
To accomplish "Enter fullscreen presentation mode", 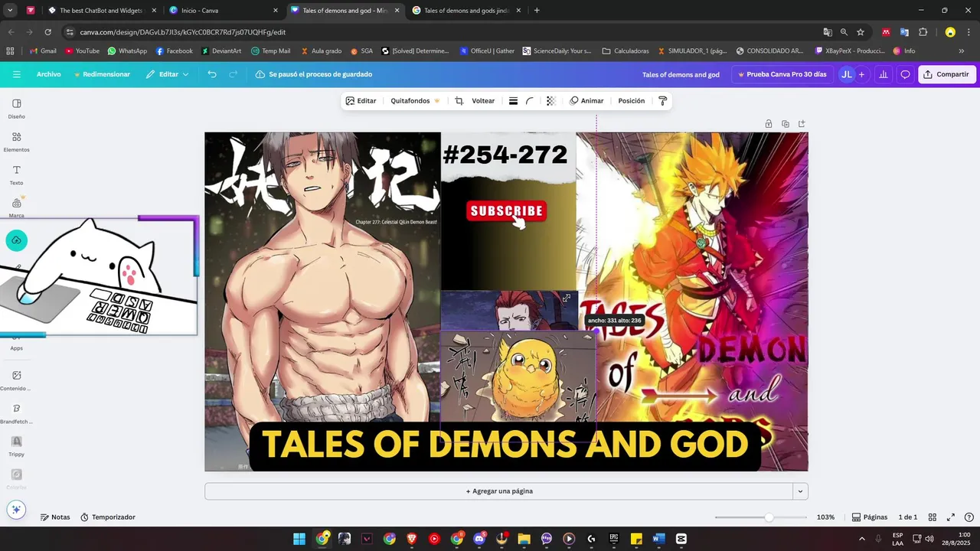I will (951, 517).
